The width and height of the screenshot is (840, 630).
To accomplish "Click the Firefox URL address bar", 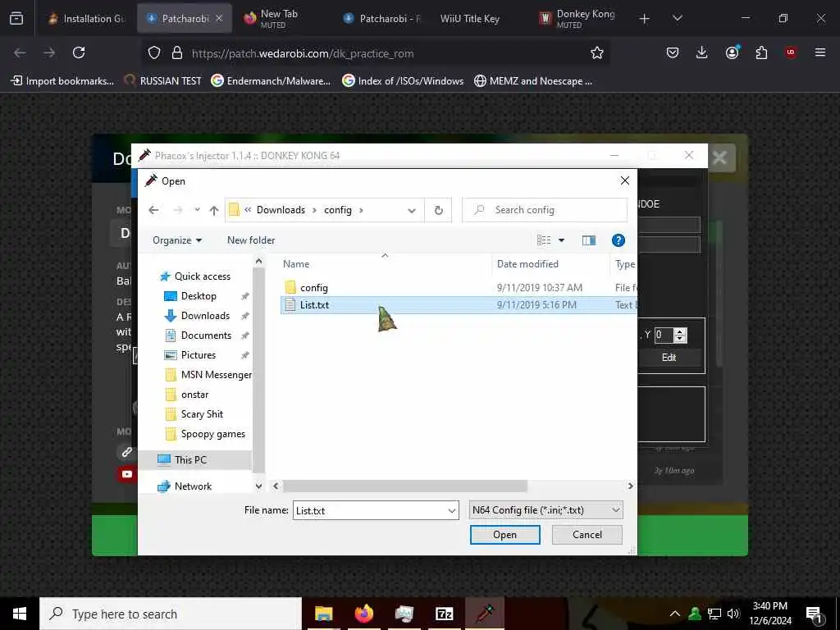I will pyautogui.click(x=375, y=53).
